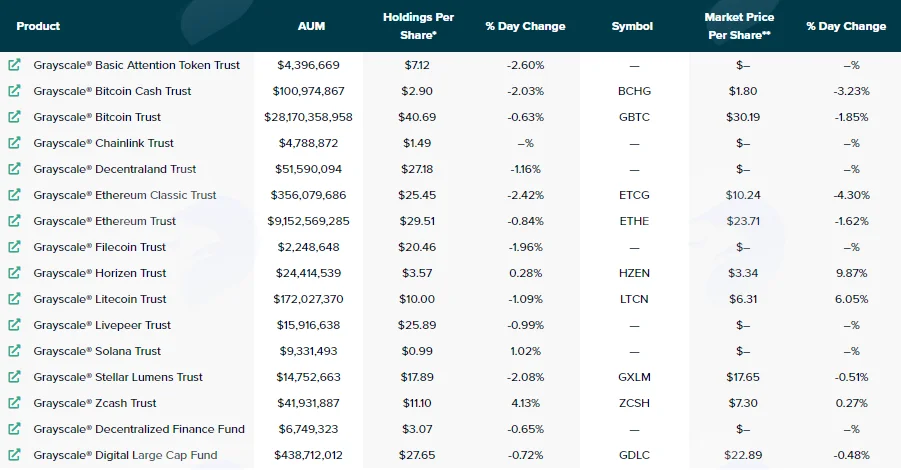Image resolution: width=901 pixels, height=470 pixels.
Task: Open external link icon for Basic Attention Token Trust
Action: (x=14, y=65)
